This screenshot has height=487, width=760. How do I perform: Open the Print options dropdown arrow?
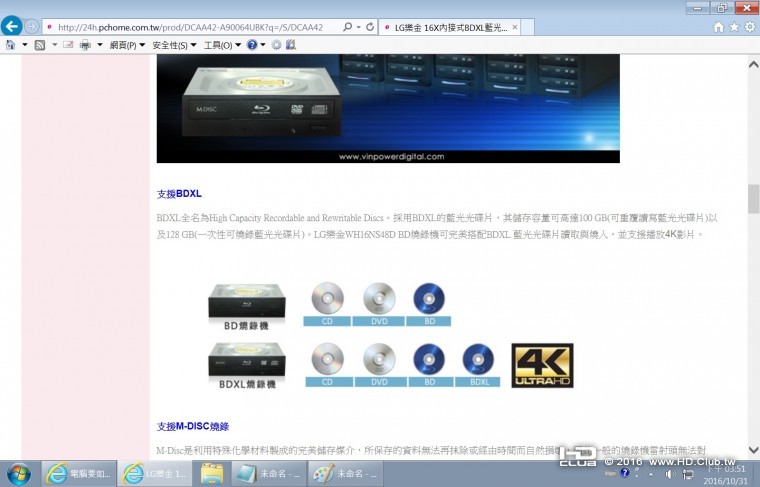click(100, 45)
